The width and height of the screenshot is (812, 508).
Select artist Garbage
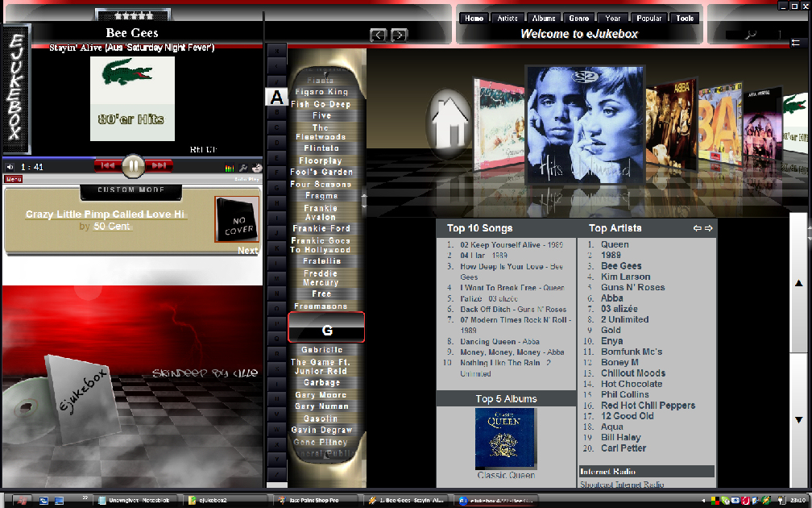click(x=321, y=382)
